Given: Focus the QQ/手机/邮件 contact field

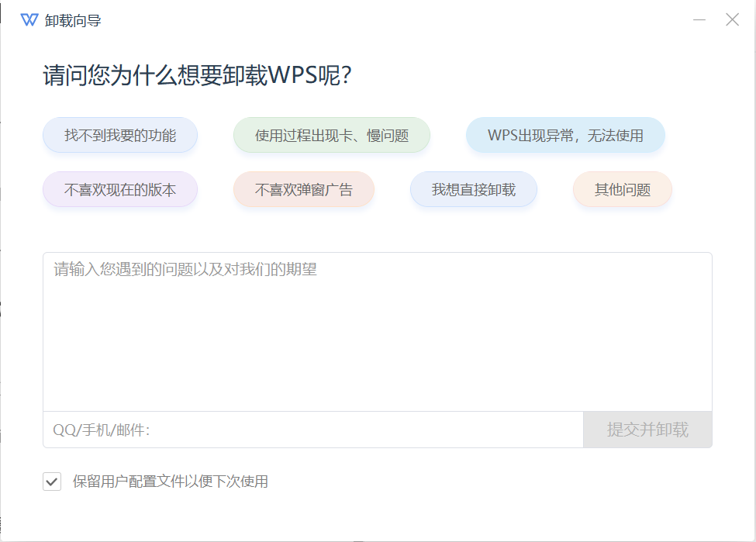Looking at the screenshot, I should (313, 430).
